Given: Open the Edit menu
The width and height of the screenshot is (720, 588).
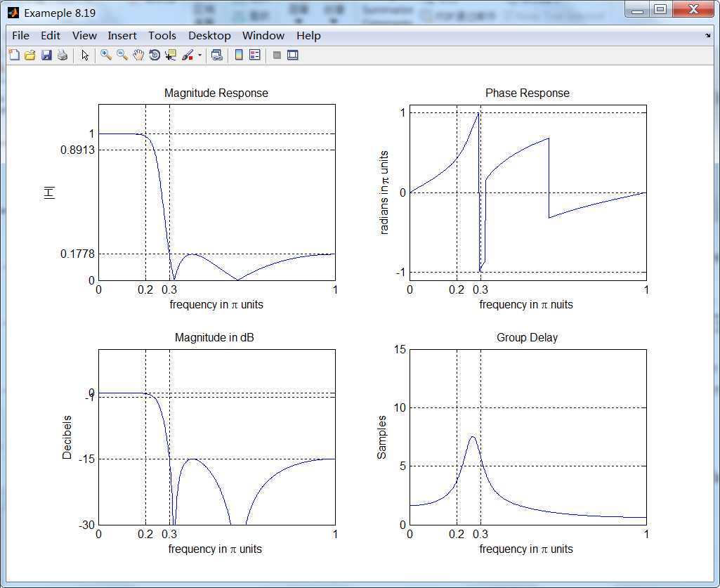Looking at the screenshot, I should coord(51,35).
